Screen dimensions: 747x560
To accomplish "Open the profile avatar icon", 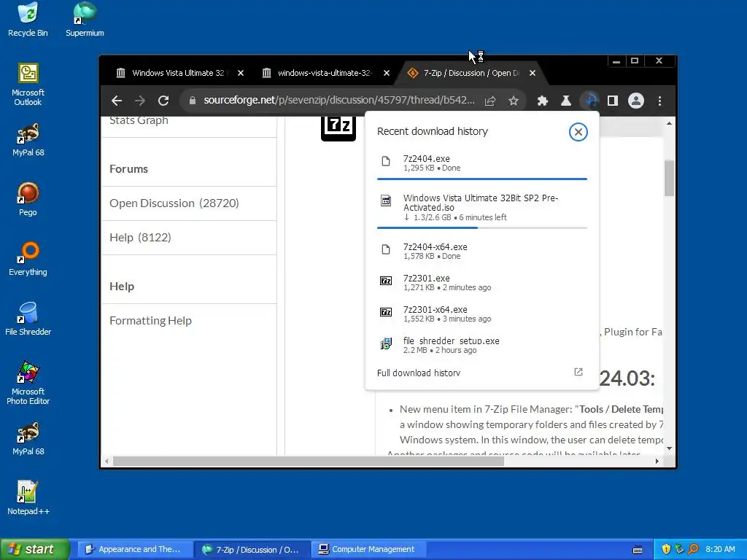I will (x=636, y=101).
